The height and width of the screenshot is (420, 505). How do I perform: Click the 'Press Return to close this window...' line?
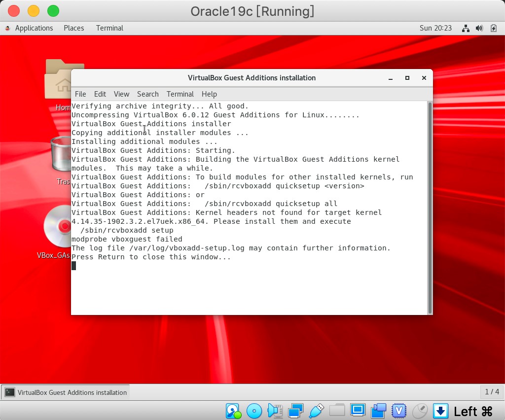pos(151,257)
